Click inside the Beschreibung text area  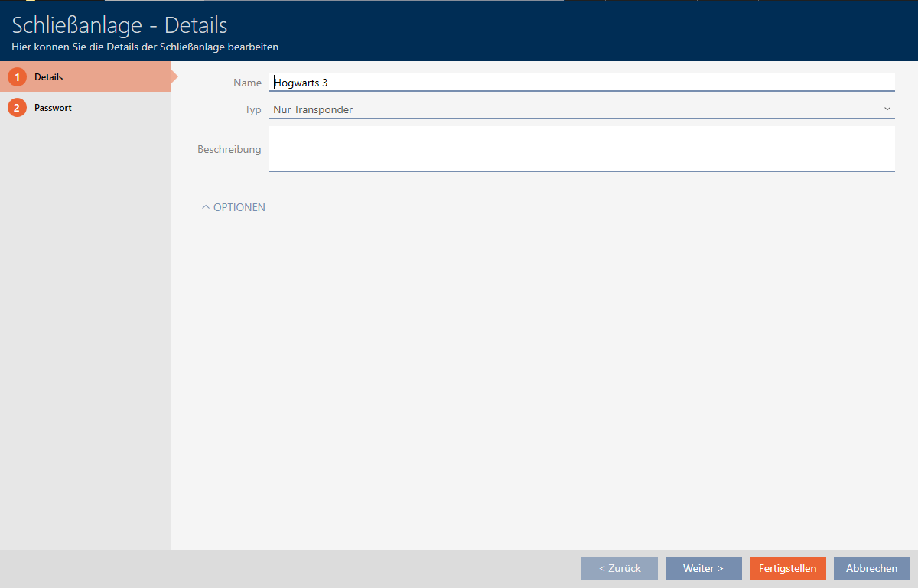[x=581, y=148]
